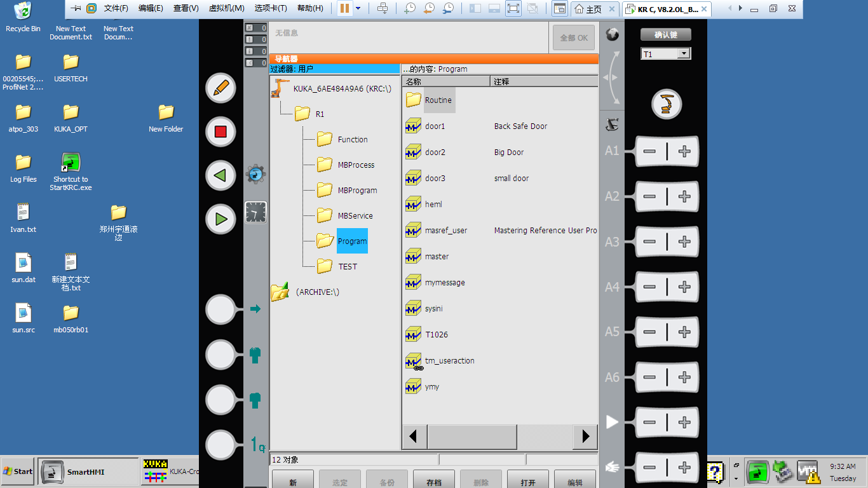This screenshot has height=488, width=868.
Task: Open the Windows Start button
Action: coord(18,471)
